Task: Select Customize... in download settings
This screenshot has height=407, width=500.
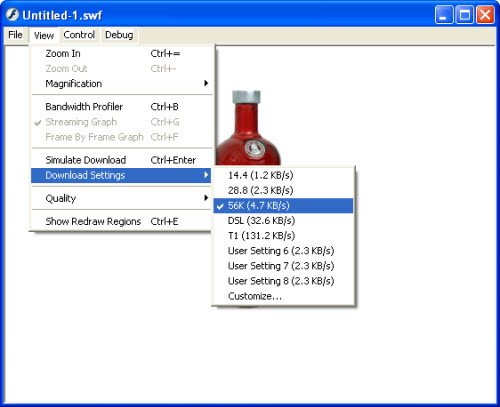Action: (283, 296)
